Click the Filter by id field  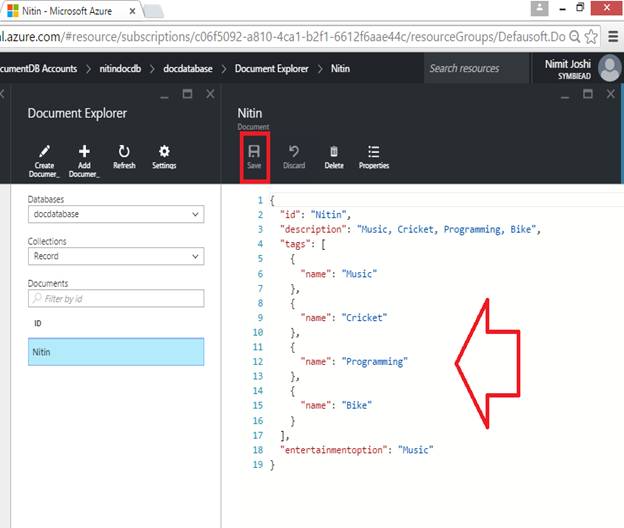point(116,298)
